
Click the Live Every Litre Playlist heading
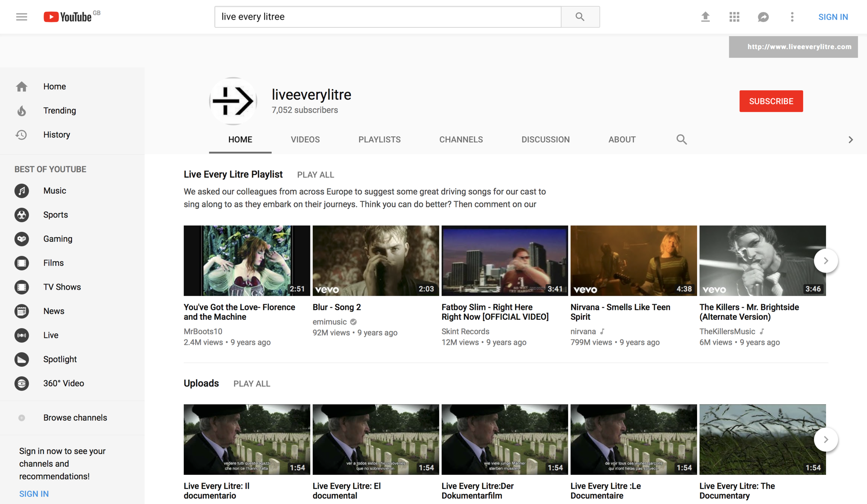(x=233, y=174)
